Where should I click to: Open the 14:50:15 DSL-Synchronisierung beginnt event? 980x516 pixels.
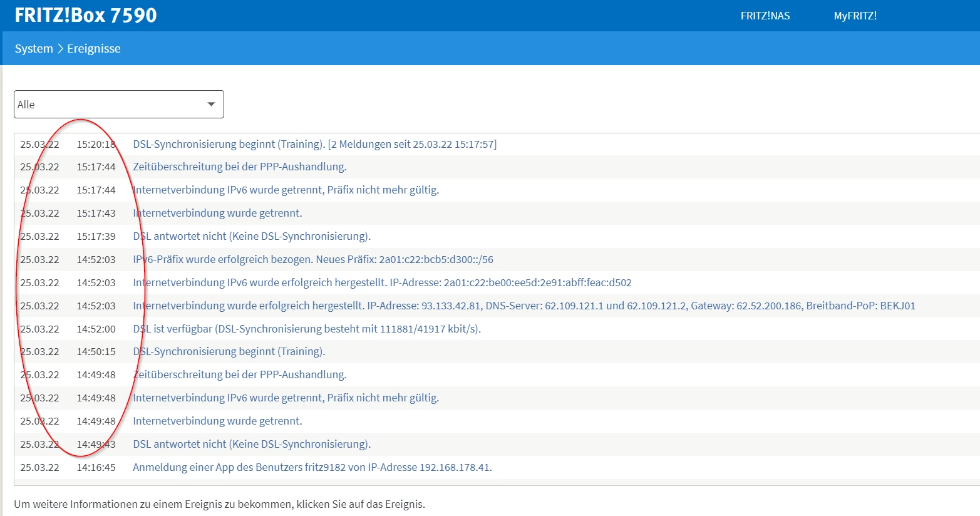pos(229,351)
